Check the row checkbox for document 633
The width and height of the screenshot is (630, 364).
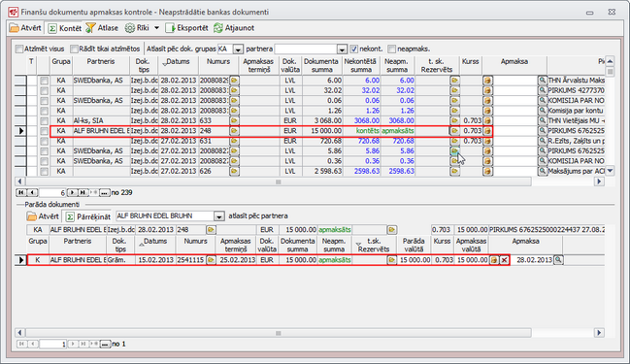coord(44,121)
